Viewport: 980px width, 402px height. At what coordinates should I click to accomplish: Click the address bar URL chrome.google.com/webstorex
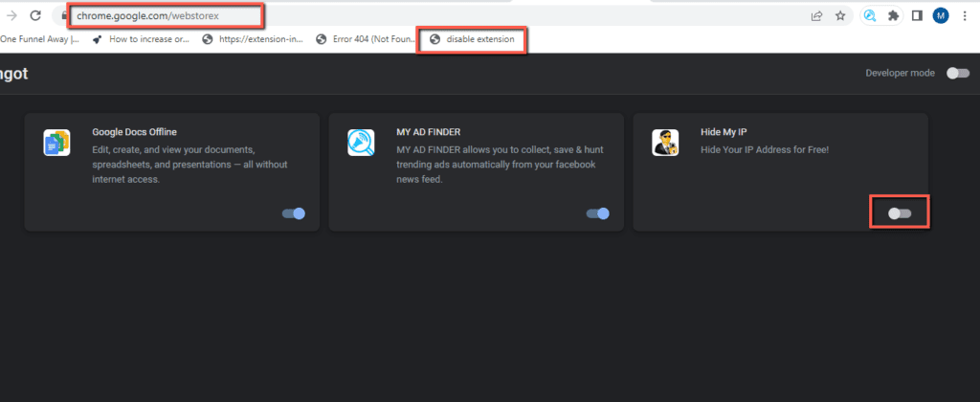pyautogui.click(x=147, y=15)
